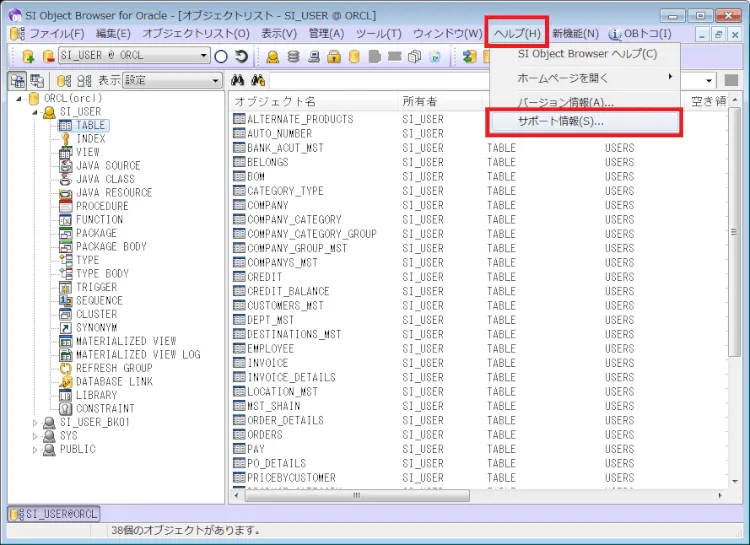Expand the SI_USER_BK01 tree node

35,423
